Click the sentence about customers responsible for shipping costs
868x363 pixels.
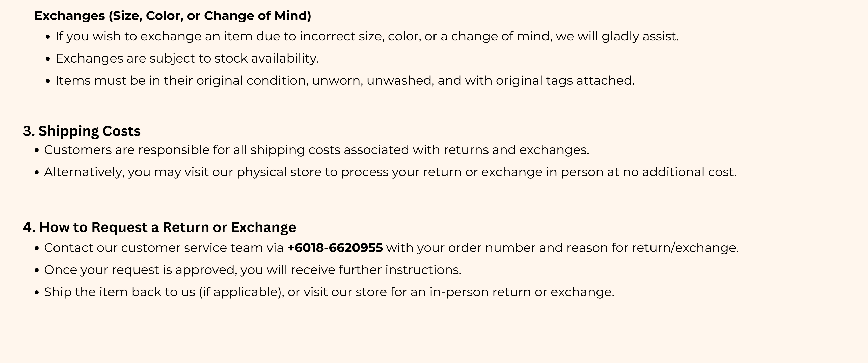tap(316, 150)
